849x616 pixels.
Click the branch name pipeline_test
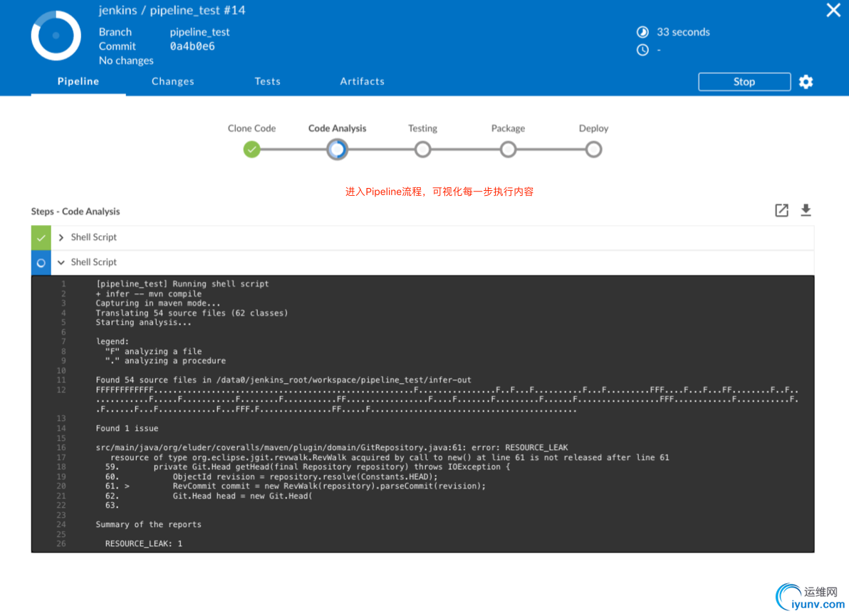coord(200,32)
